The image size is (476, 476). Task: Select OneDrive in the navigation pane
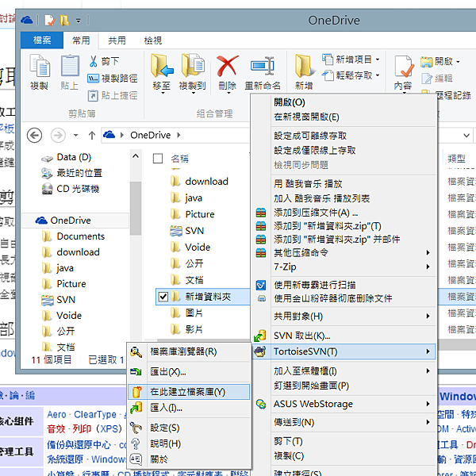coord(75,221)
